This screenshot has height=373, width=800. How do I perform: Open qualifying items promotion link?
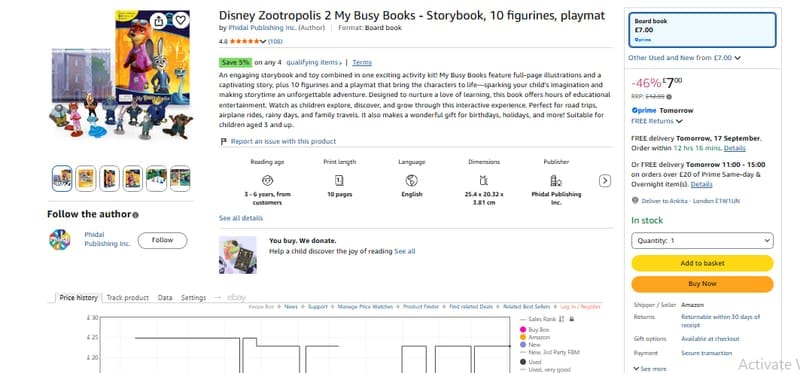pos(314,62)
